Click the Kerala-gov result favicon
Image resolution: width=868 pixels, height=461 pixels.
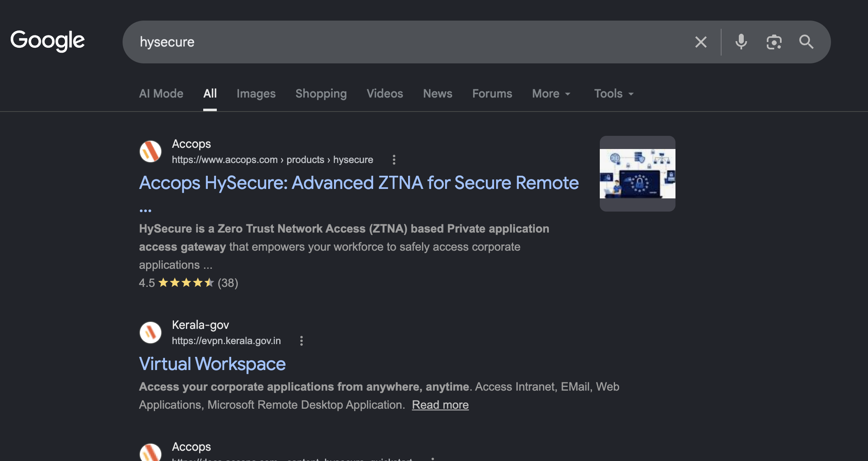(x=151, y=333)
